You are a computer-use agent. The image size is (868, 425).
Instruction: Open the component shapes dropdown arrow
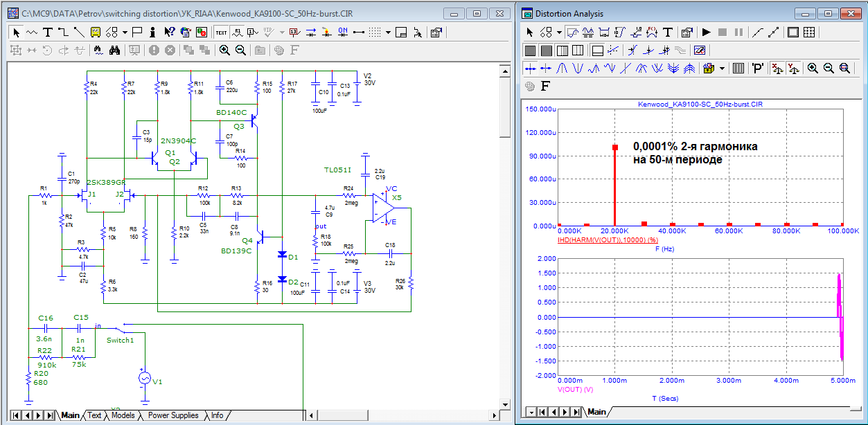(125, 32)
